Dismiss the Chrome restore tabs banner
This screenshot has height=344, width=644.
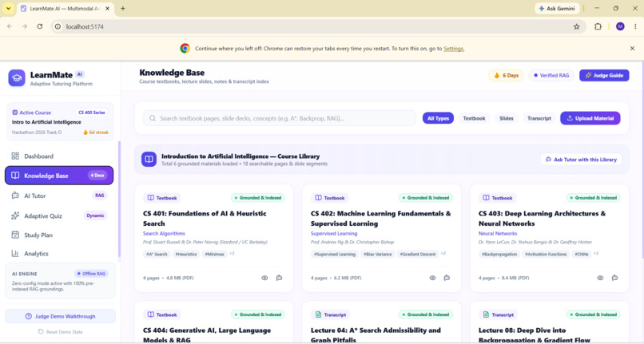point(632,49)
